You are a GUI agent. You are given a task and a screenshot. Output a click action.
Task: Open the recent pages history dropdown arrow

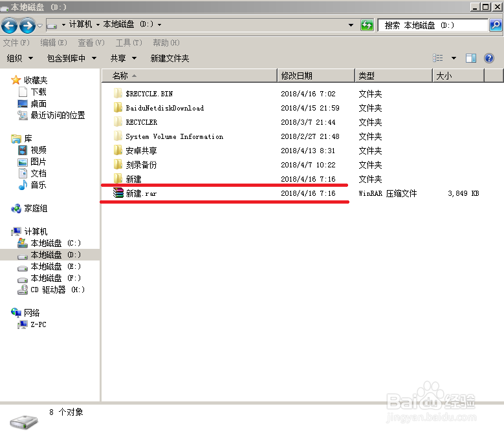click(x=40, y=25)
